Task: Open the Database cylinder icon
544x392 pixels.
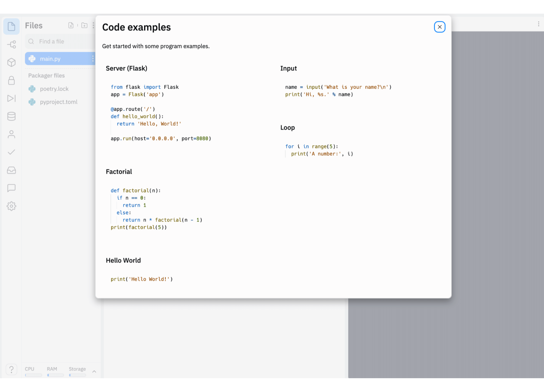Action: [11, 116]
